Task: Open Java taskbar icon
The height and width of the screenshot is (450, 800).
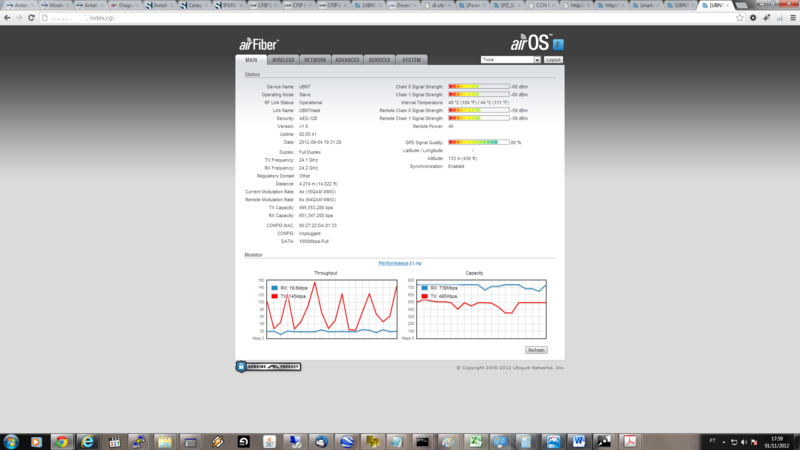Action: click(269, 442)
